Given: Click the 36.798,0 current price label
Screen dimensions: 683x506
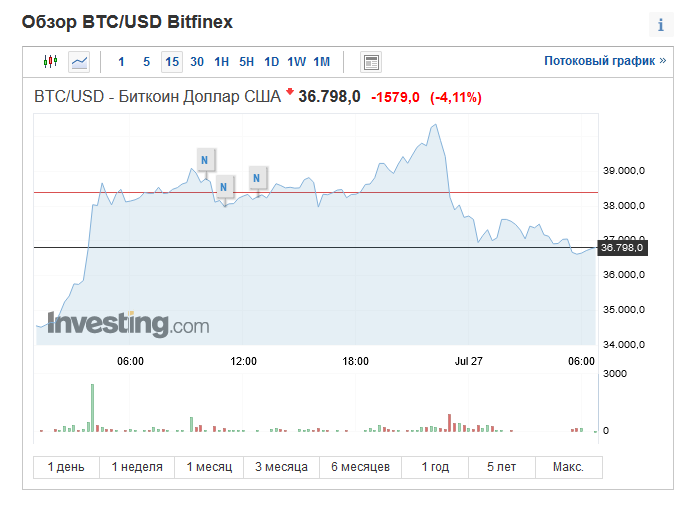Looking at the screenshot, I should tap(622, 248).
